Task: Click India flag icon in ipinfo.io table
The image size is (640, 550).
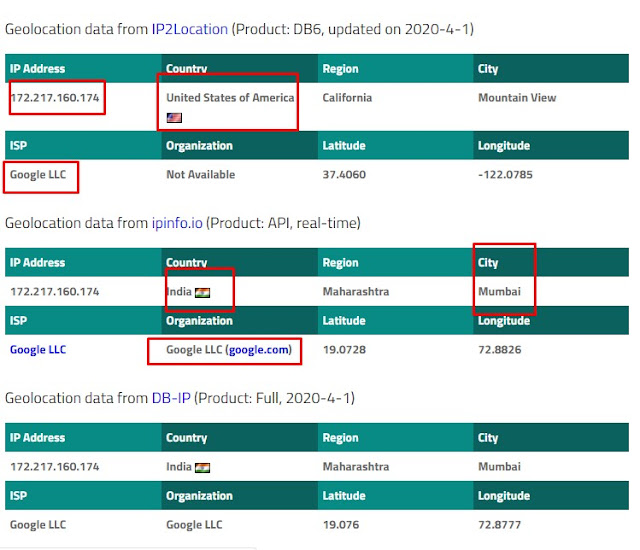Action: pos(202,293)
